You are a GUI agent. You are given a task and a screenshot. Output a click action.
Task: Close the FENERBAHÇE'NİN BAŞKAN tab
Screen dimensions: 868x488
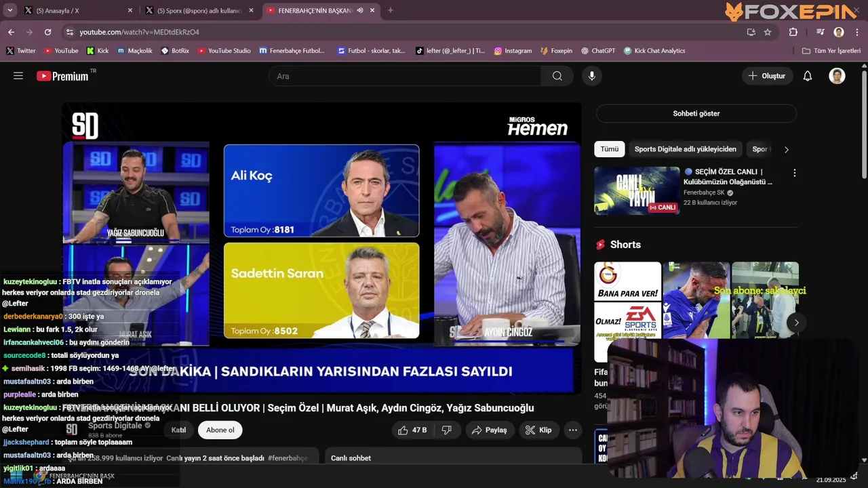click(372, 10)
